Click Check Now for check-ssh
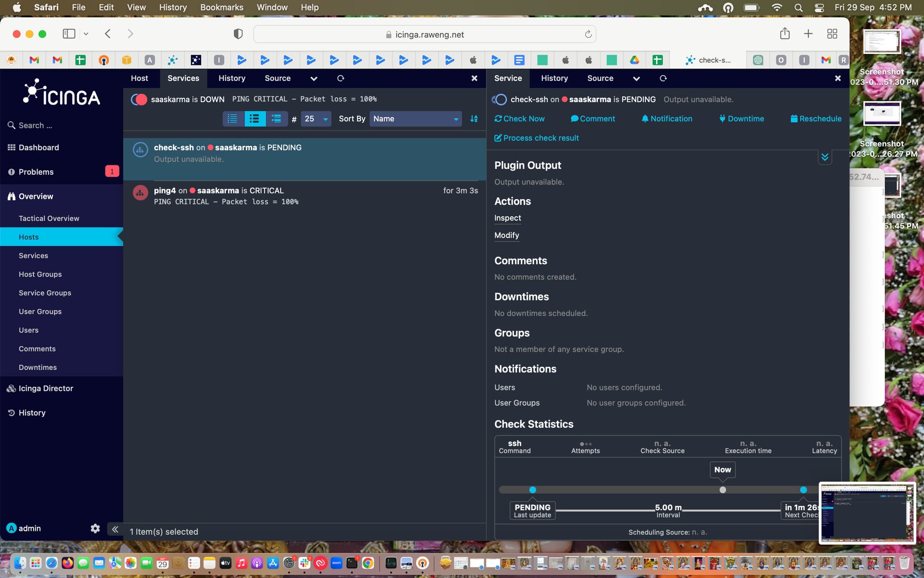Screen dimensions: 924x578 pos(520,118)
